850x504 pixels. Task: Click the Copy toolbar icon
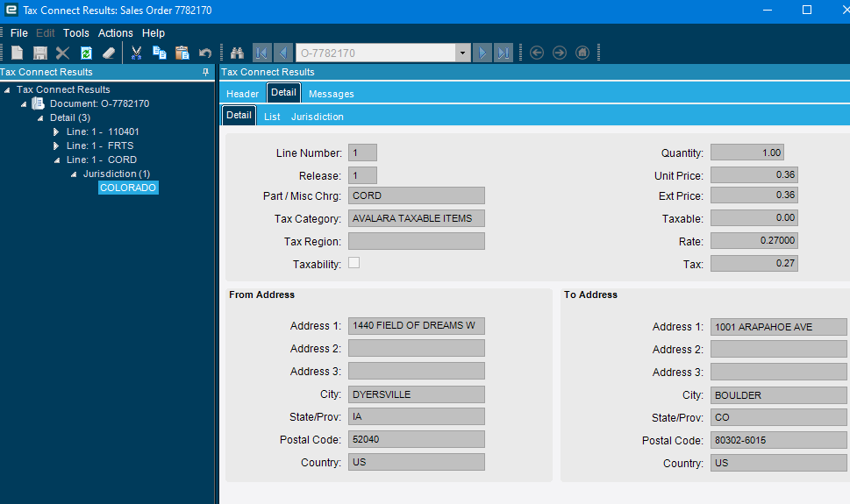click(160, 53)
